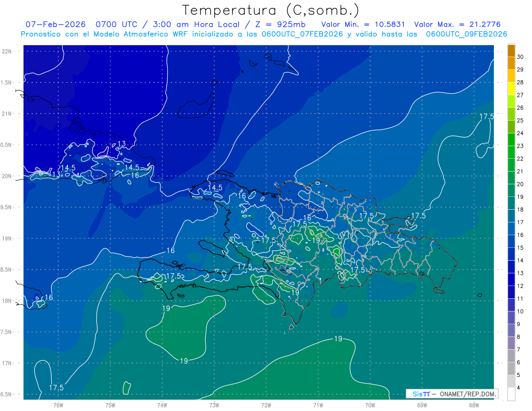Click the 17.5 contour label near 76W
Image resolution: width=532 pixels, height=411 pixels.
(56, 388)
